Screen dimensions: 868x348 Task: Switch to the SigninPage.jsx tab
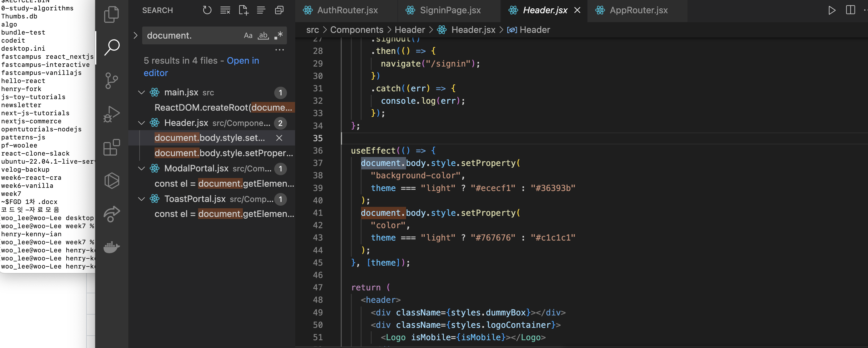pyautogui.click(x=450, y=10)
